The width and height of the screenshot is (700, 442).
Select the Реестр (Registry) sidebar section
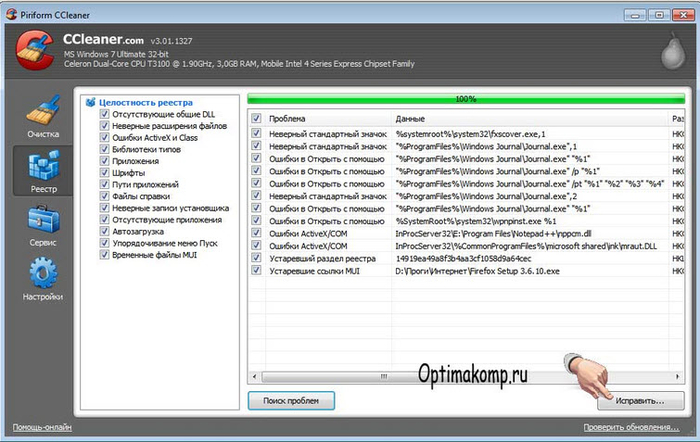(x=43, y=171)
